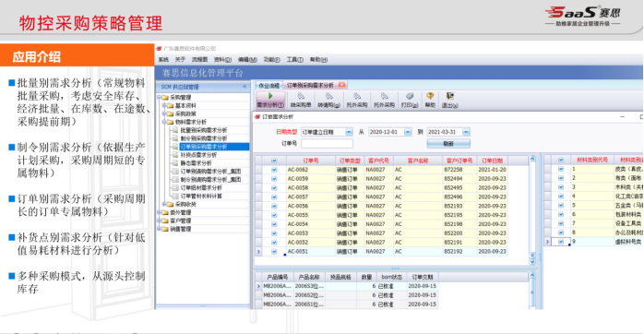Toggle the select-all checkbox in order grid header
The width and height of the screenshot is (644, 334).
274,161
